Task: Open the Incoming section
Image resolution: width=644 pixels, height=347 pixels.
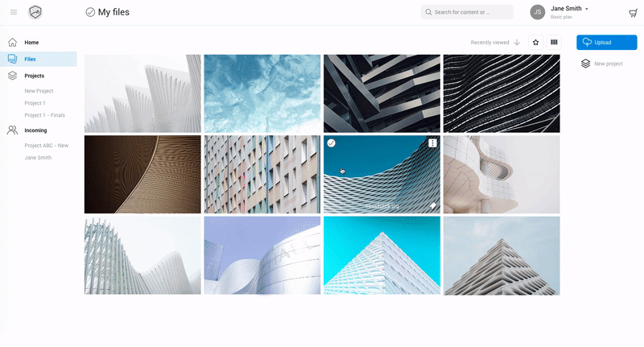Action: point(35,130)
